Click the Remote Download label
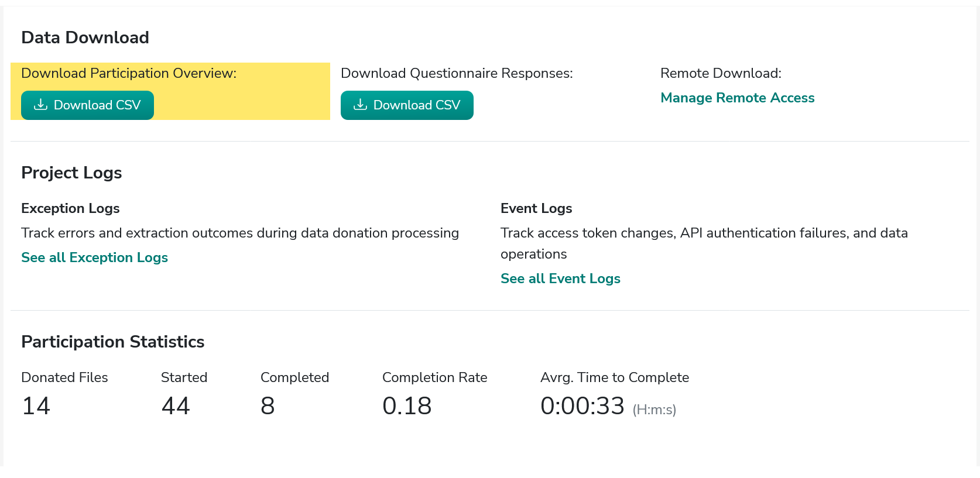Image resolution: width=980 pixels, height=478 pixels. pyautogui.click(x=721, y=73)
